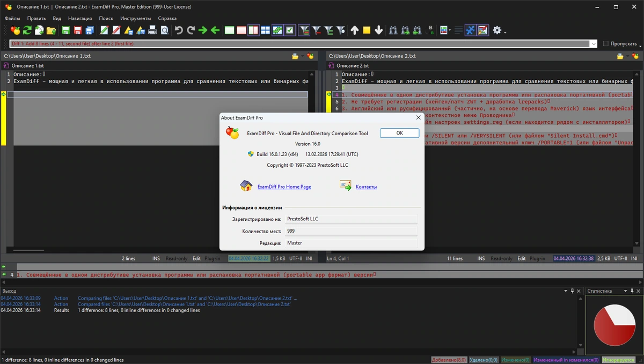
Task: Click the Print icon in toolbar
Action: click(x=152, y=30)
